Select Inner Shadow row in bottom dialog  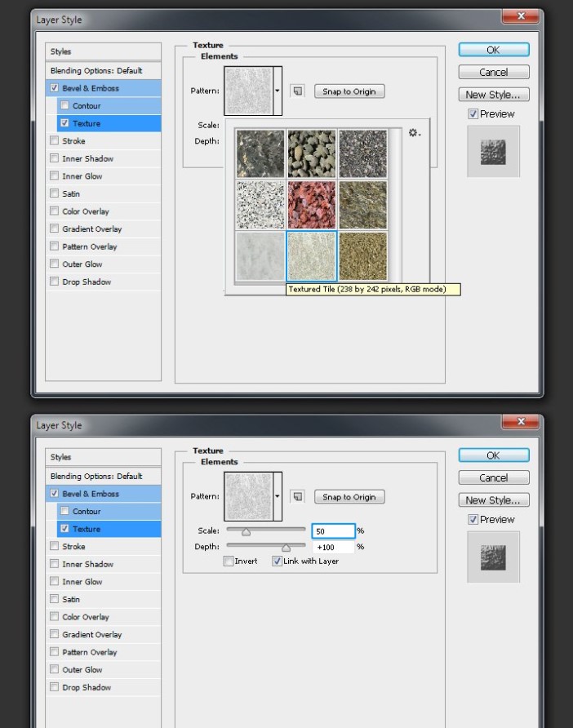click(x=103, y=564)
